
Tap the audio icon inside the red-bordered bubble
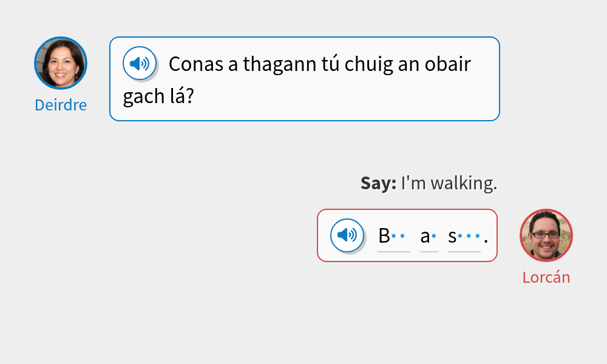point(347,235)
